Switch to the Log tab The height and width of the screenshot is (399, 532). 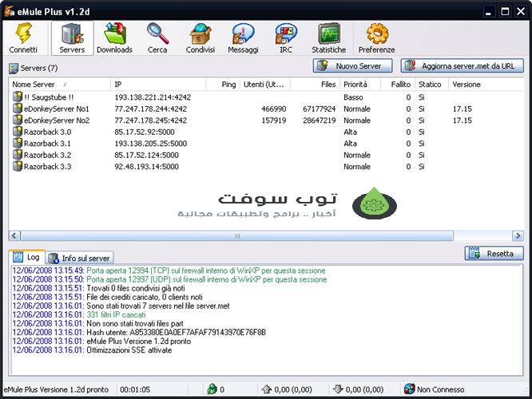27,257
